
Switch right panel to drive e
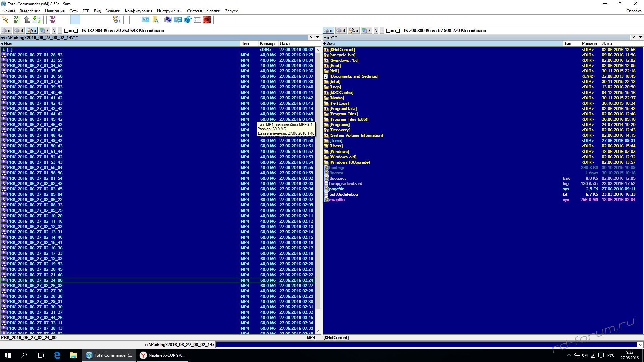(x=354, y=31)
